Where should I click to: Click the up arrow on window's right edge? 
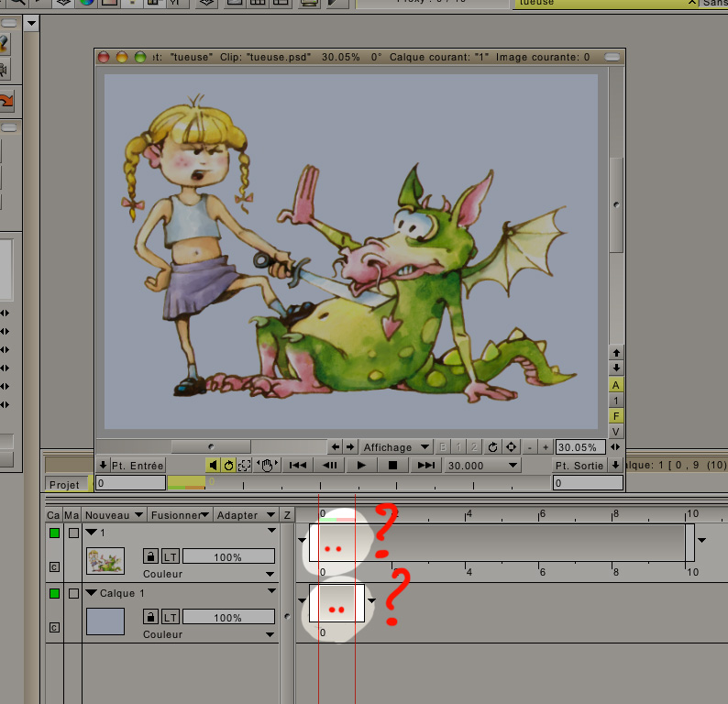coord(616,353)
